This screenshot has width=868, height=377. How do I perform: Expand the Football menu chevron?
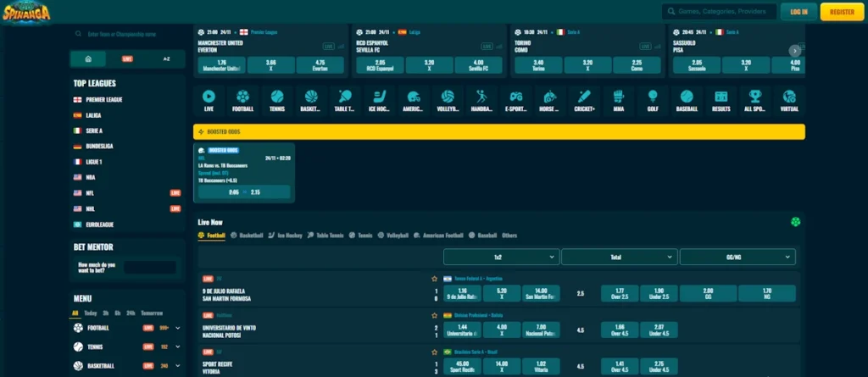pyautogui.click(x=178, y=328)
